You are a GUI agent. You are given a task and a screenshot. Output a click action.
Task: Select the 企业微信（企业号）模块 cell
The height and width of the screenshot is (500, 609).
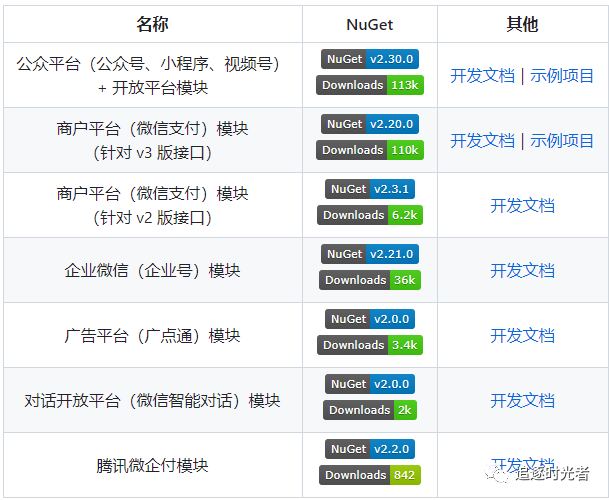coord(153,270)
